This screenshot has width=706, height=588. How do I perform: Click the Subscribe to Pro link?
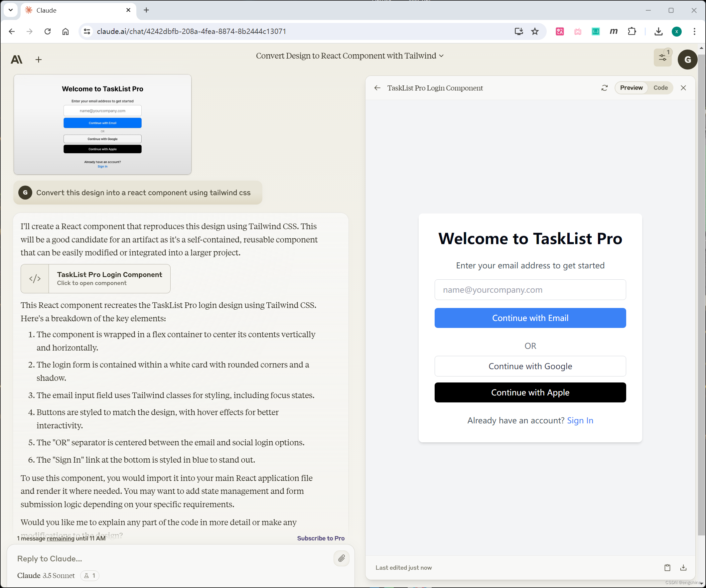(321, 538)
